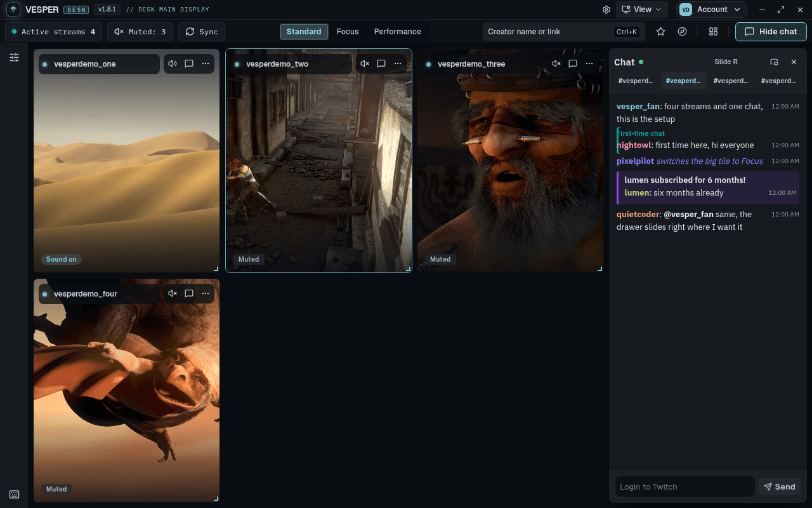Open more options for vesperdemo_two
The width and height of the screenshot is (812, 508).
click(398, 63)
